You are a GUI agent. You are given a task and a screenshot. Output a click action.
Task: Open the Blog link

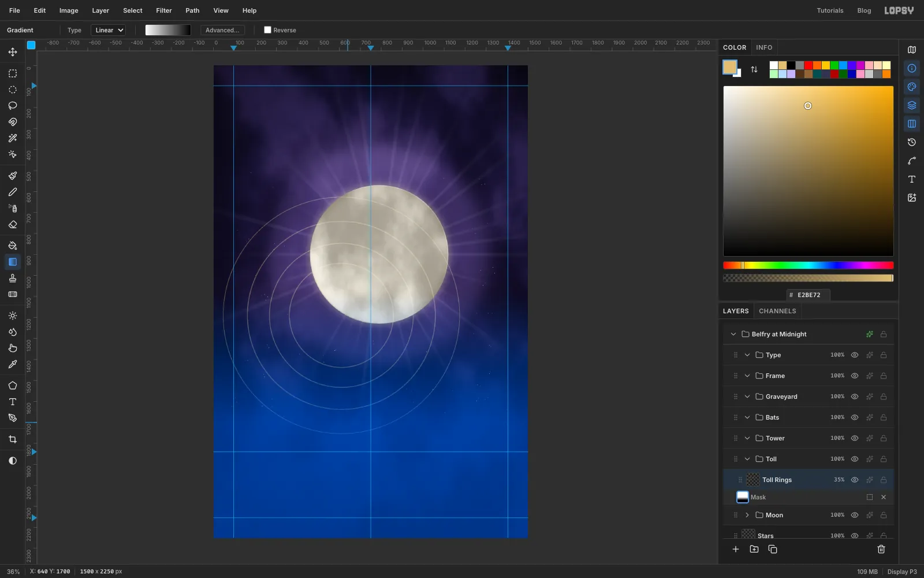[x=864, y=10]
